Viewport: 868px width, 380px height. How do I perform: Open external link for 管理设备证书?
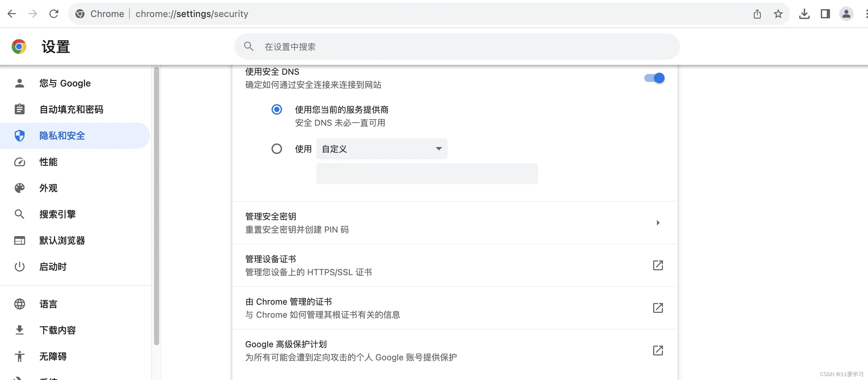click(658, 265)
